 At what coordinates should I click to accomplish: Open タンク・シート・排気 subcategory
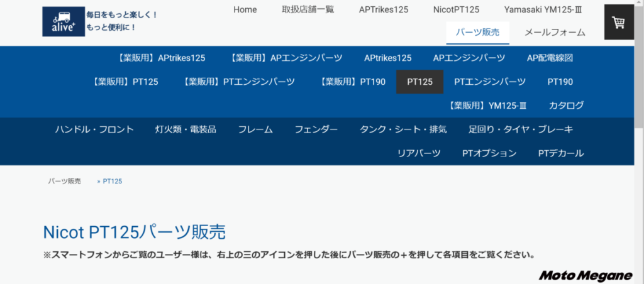tap(403, 129)
